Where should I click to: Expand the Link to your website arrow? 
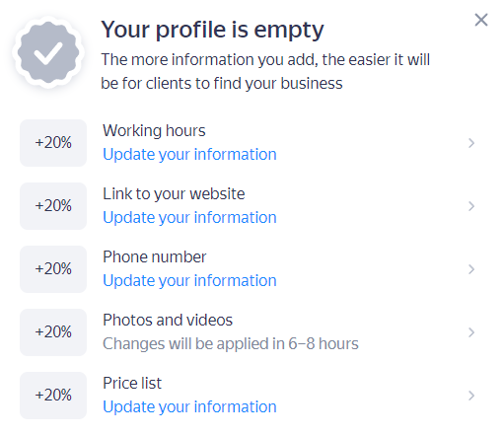pyautogui.click(x=471, y=206)
